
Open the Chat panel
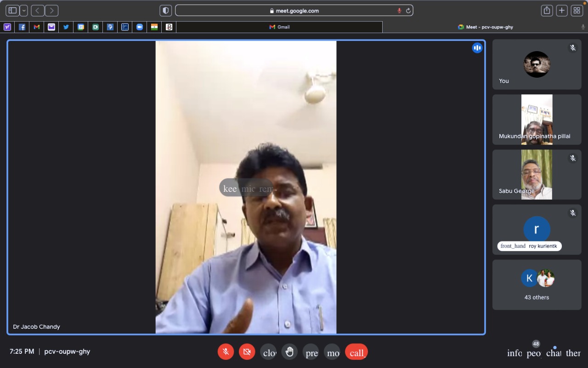pos(554,353)
